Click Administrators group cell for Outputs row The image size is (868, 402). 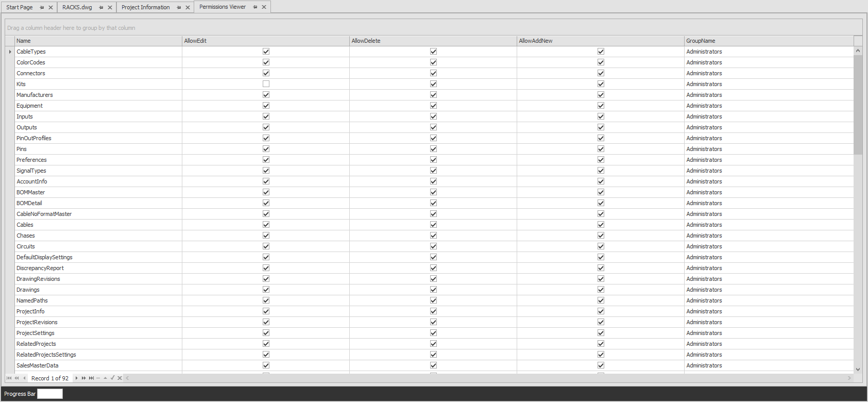[769, 127]
